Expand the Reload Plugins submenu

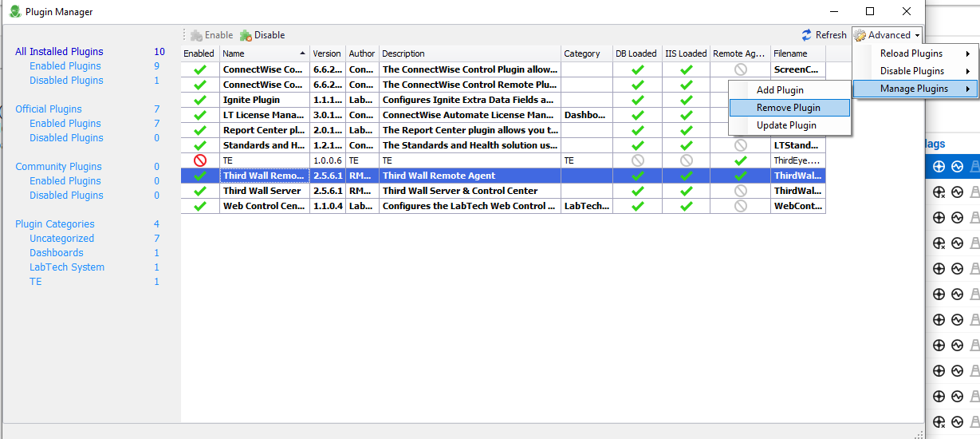click(x=915, y=53)
